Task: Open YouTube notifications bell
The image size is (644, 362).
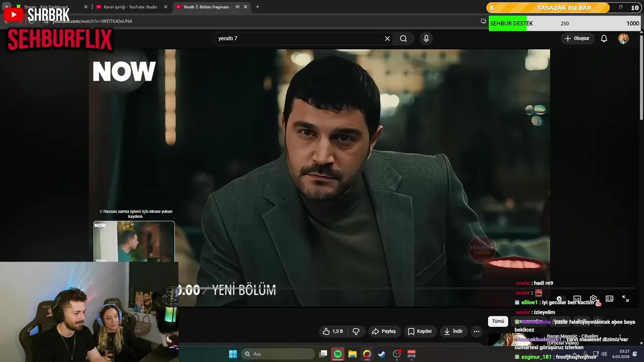Action: click(x=604, y=38)
